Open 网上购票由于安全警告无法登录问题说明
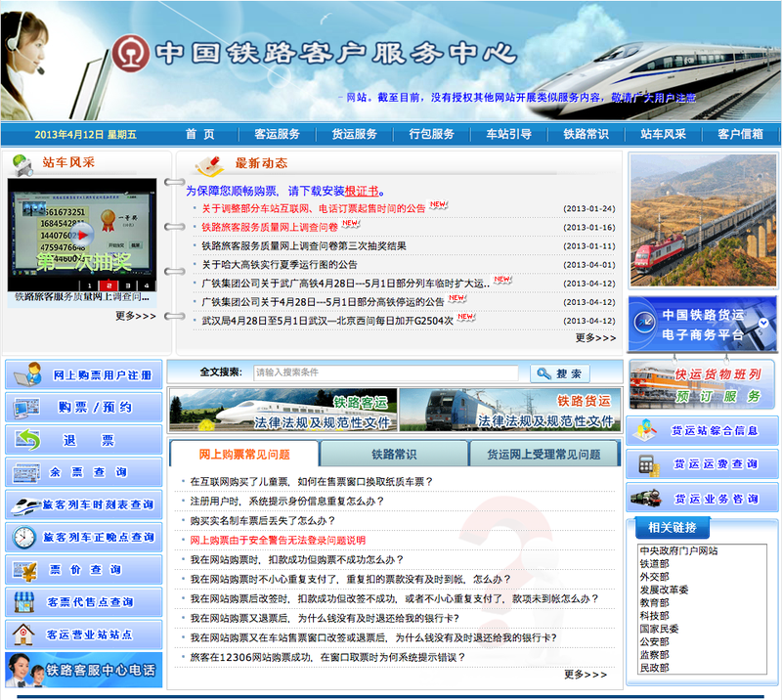Screen dimensions: 782x700 pyautogui.click(x=278, y=540)
